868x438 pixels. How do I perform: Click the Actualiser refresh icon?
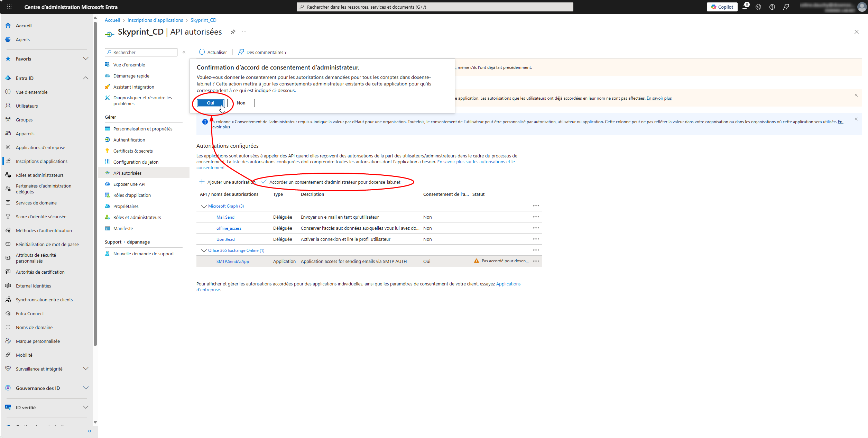202,52
